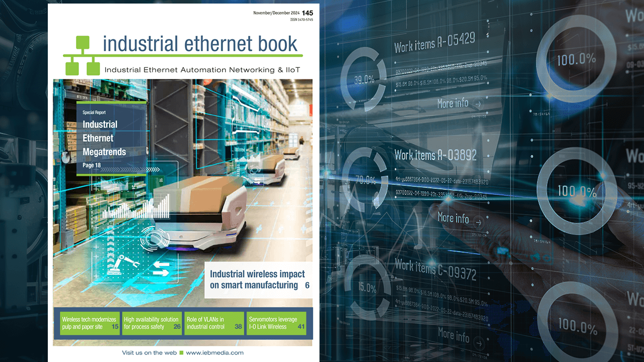
Task: Select the Role of VLANs article tile
Action: pyautogui.click(x=214, y=323)
